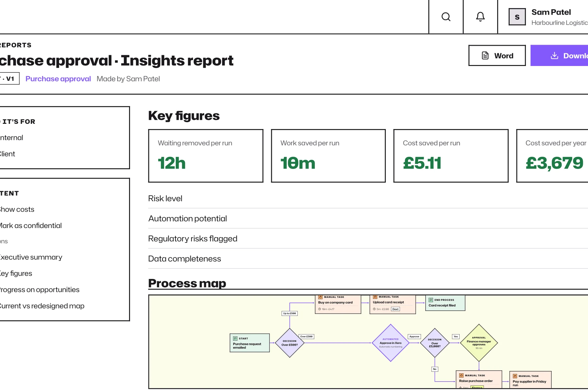Screen dimensions: 588x392
Task: Select Key figures in the sidebar
Action: [x=16, y=273]
